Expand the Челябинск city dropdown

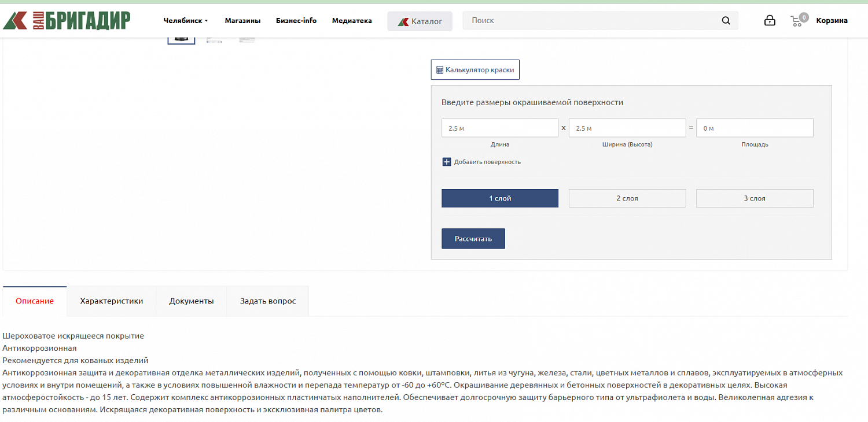click(x=185, y=21)
